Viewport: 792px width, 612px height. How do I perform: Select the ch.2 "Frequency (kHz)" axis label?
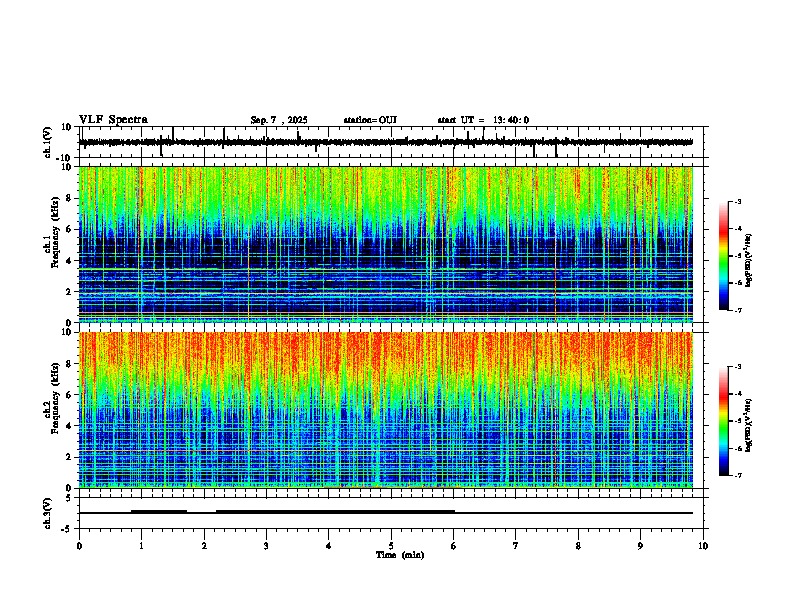pyautogui.click(x=55, y=398)
